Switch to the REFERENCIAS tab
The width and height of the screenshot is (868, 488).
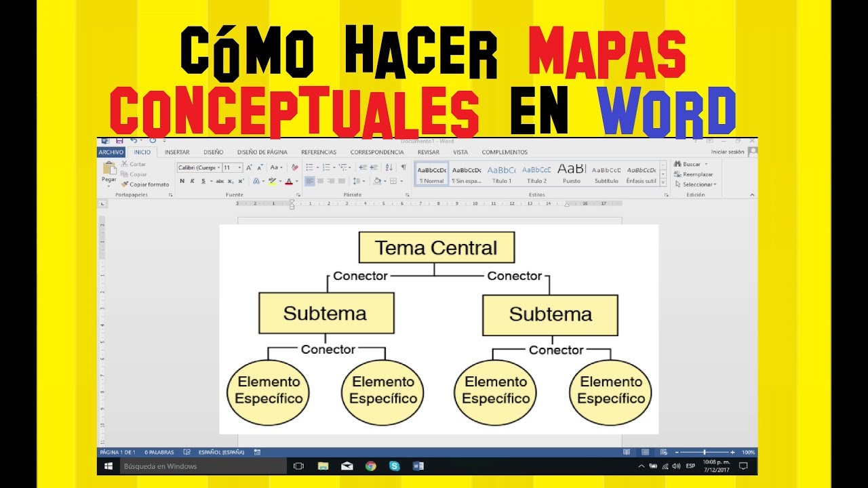pos(319,152)
